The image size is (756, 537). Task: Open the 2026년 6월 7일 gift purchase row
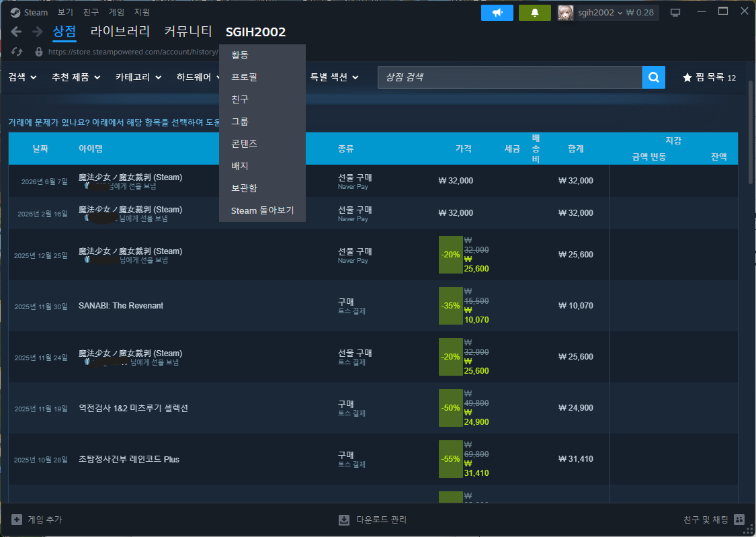tap(373, 181)
